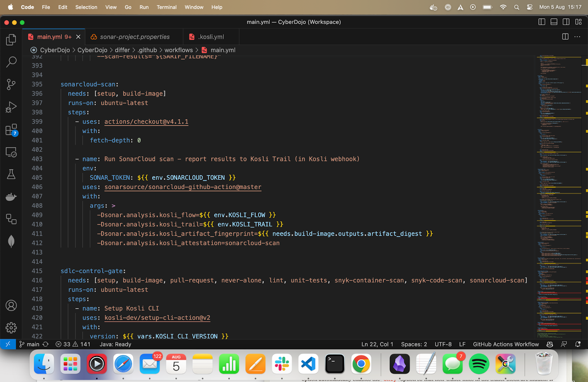588x382 pixels.
Task: Click the sonarcloud-scan job key on line 395
Action: 88,84
